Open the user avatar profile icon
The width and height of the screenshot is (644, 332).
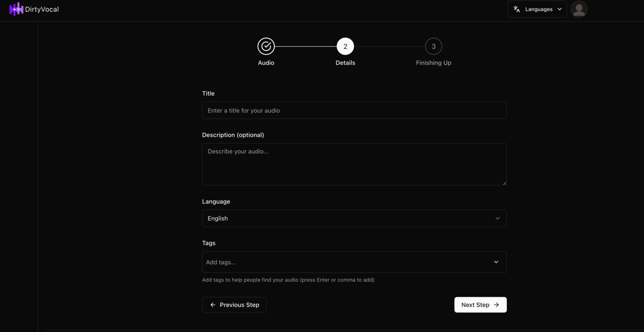point(579,9)
